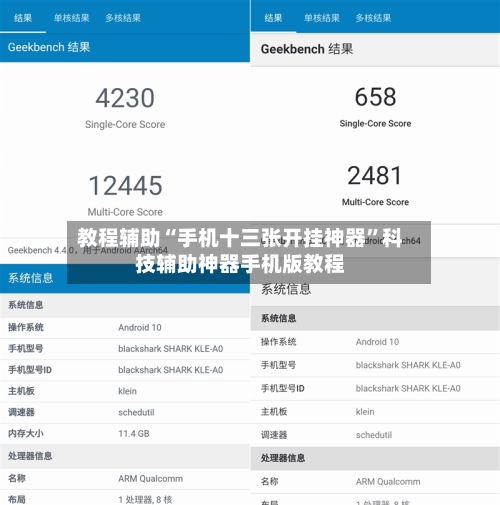Click right 调速器 schedutil value
This screenshot has height=505, width=500.
[374, 435]
